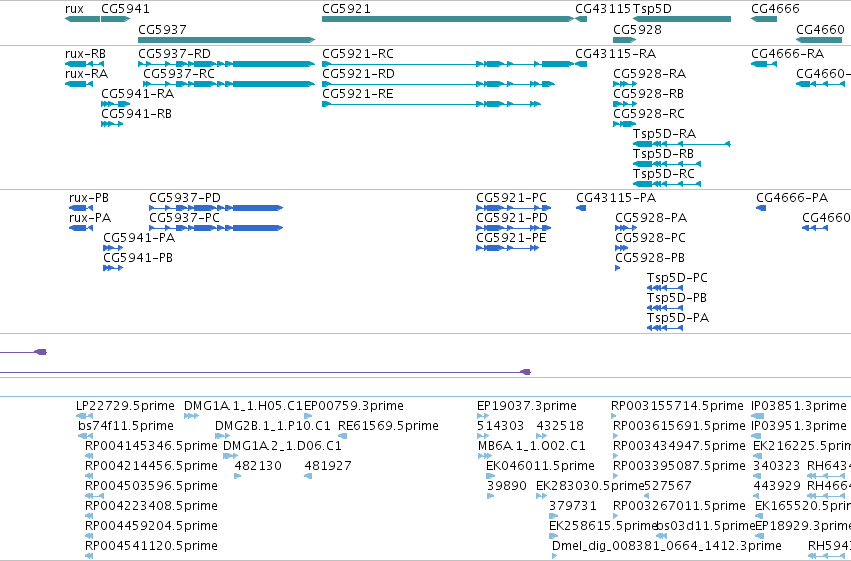Select the long CG5921 gene bar
Screen dimensions: 851x561
click(448, 19)
